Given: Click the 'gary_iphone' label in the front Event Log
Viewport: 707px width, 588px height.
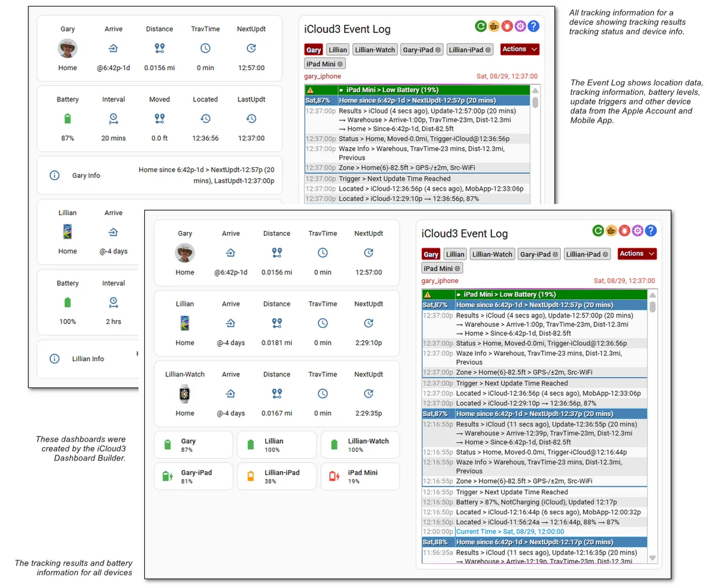Looking at the screenshot, I should [440, 281].
